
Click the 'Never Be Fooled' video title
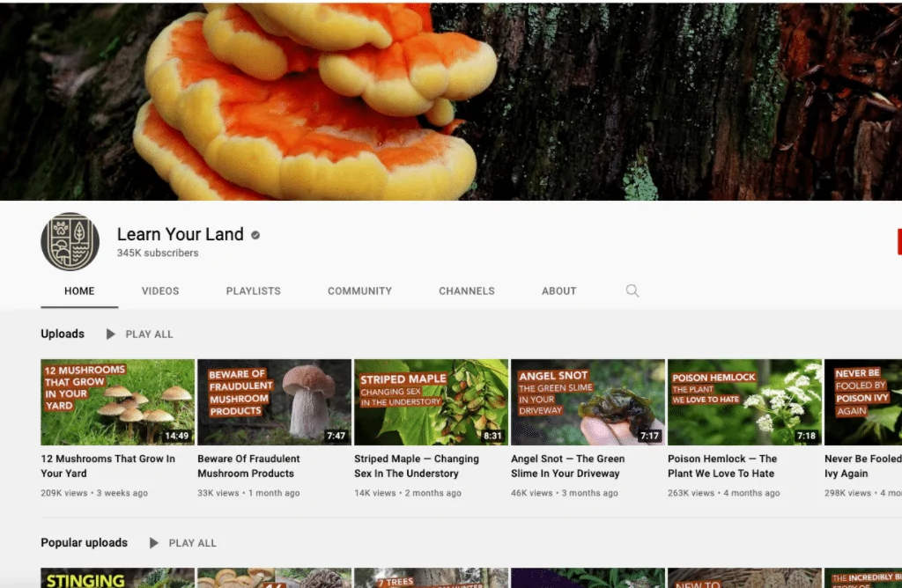(863, 467)
